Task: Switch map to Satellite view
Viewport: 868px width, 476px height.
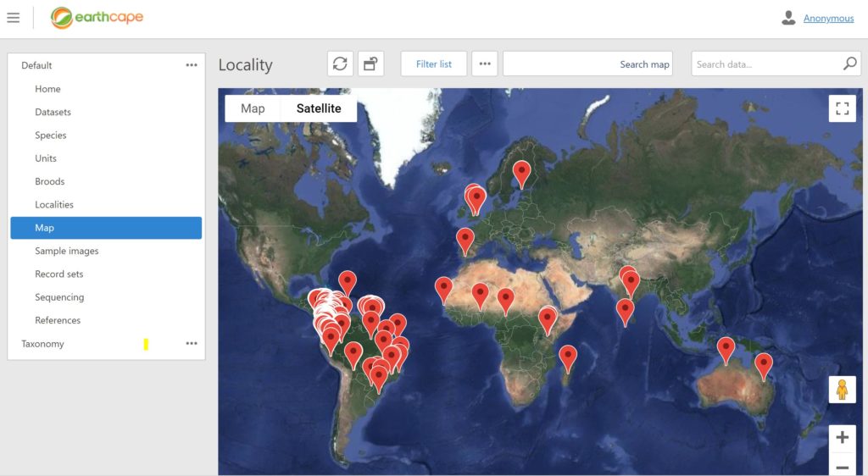Action: click(x=319, y=108)
